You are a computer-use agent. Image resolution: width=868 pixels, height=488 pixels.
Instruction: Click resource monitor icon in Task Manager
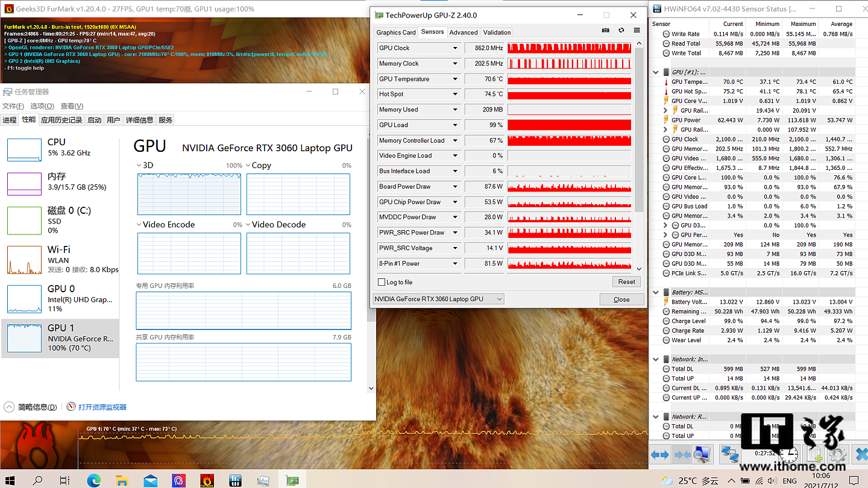pos(71,407)
